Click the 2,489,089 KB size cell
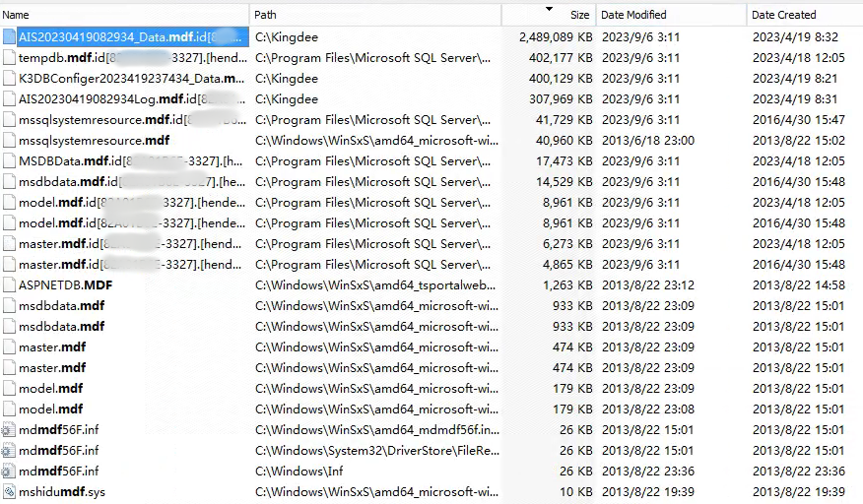This screenshot has height=504, width=863. tap(556, 37)
